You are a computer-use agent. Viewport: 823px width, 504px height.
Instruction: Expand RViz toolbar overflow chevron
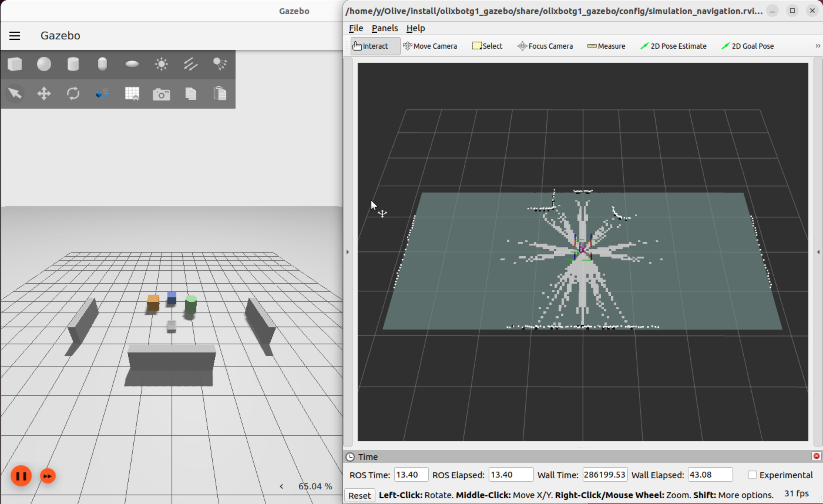[x=818, y=46]
